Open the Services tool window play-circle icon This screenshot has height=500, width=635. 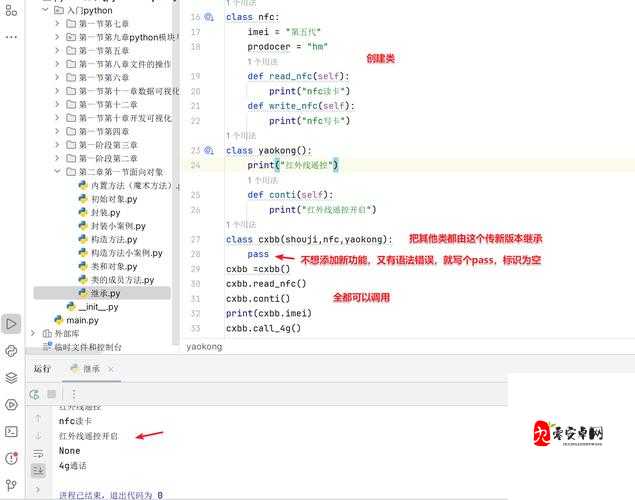[11, 404]
